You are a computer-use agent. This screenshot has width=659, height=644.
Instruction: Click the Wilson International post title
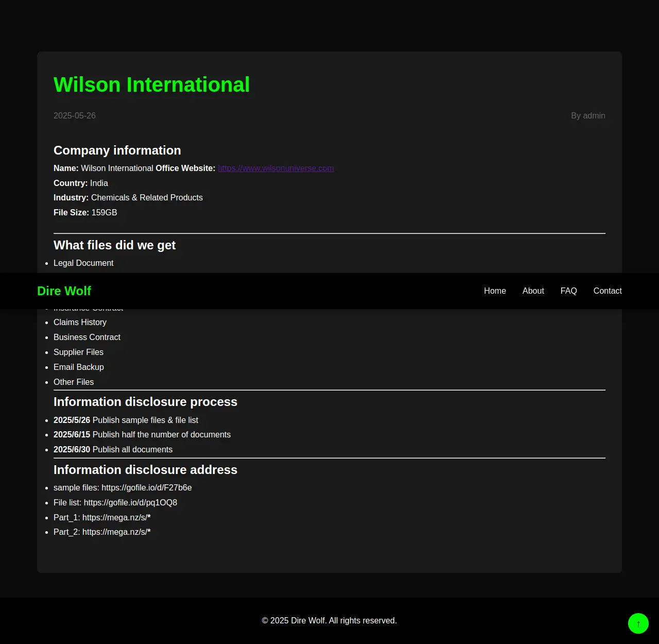click(151, 85)
